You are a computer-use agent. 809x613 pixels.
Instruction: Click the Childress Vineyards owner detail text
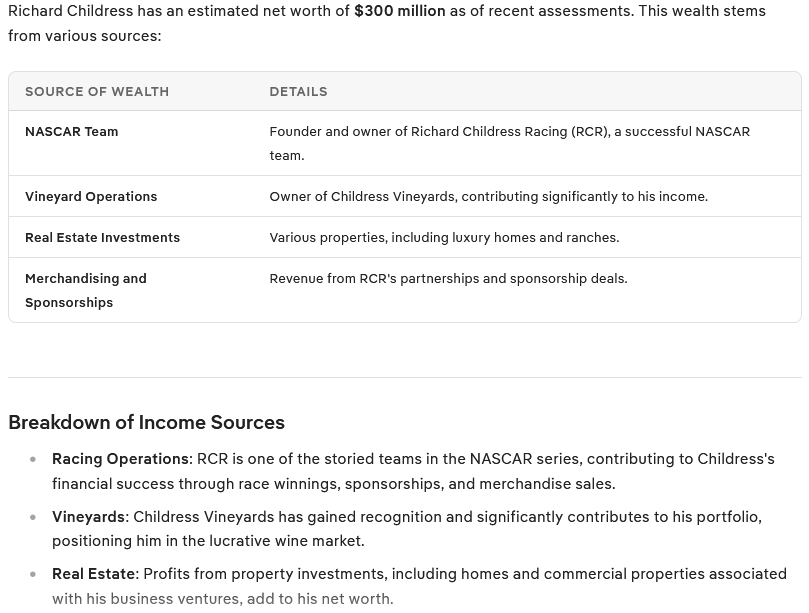(x=488, y=196)
